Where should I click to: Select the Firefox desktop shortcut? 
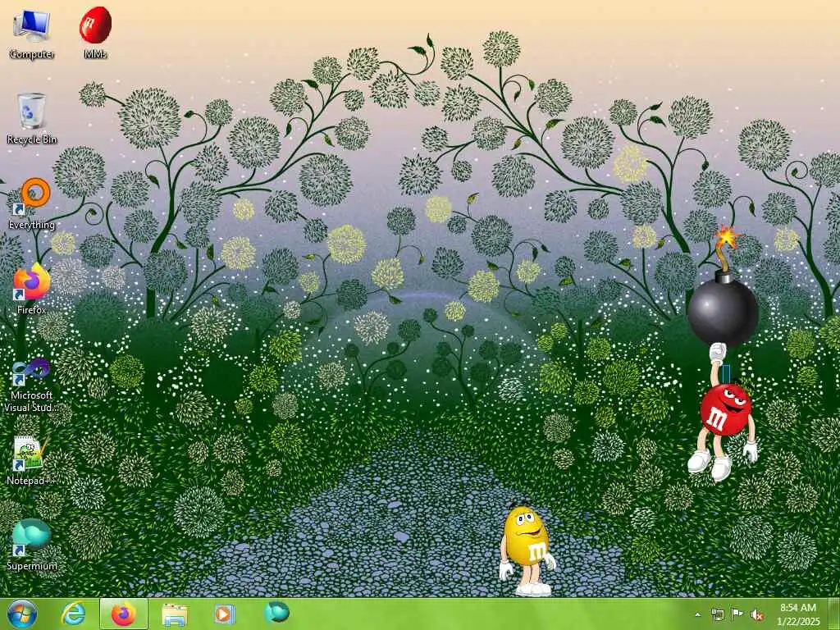click(x=32, y=290)
